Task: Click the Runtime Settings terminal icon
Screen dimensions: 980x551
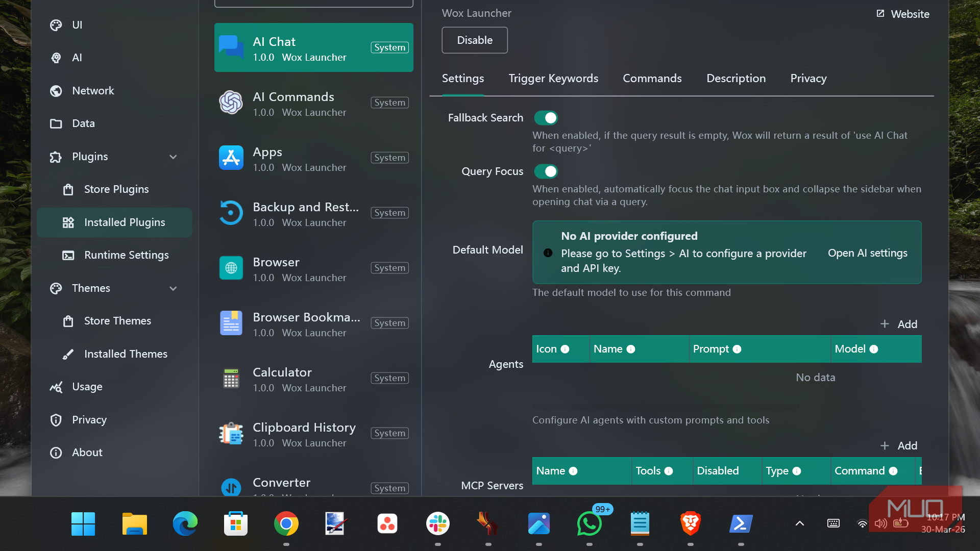Action: [x=68, y=255]
